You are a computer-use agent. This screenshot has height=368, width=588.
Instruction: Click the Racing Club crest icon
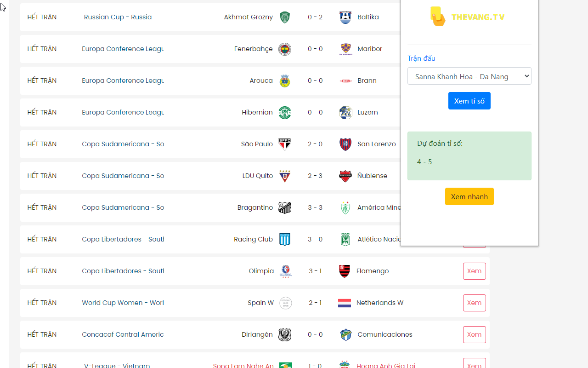[285, 240]
